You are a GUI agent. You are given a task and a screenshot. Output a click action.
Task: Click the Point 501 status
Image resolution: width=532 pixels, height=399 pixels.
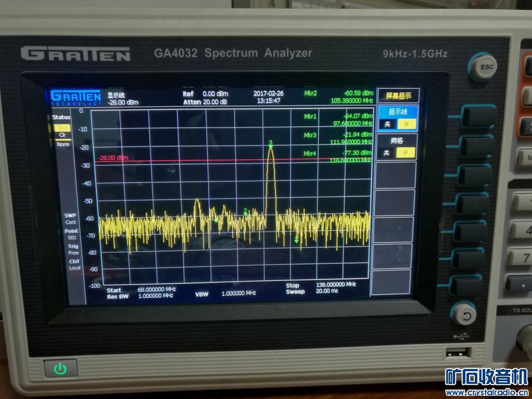72,234
